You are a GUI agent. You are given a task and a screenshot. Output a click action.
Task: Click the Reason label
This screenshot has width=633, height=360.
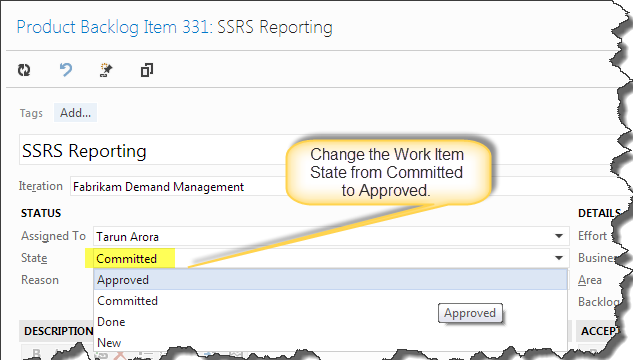(40, 280)
